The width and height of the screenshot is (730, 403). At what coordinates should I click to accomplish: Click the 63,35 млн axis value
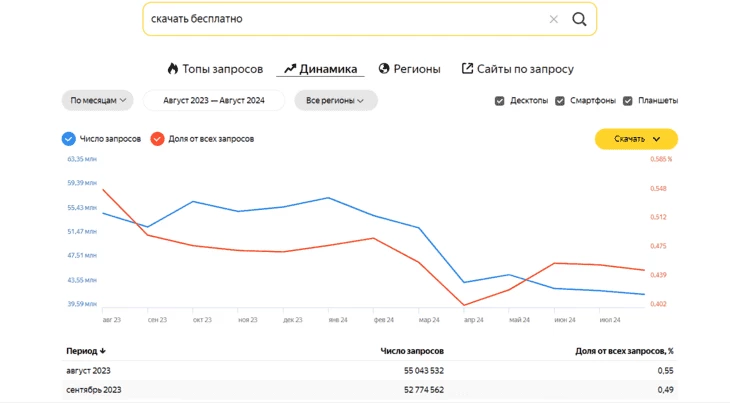pyautogui.click(x=82, y=159)
